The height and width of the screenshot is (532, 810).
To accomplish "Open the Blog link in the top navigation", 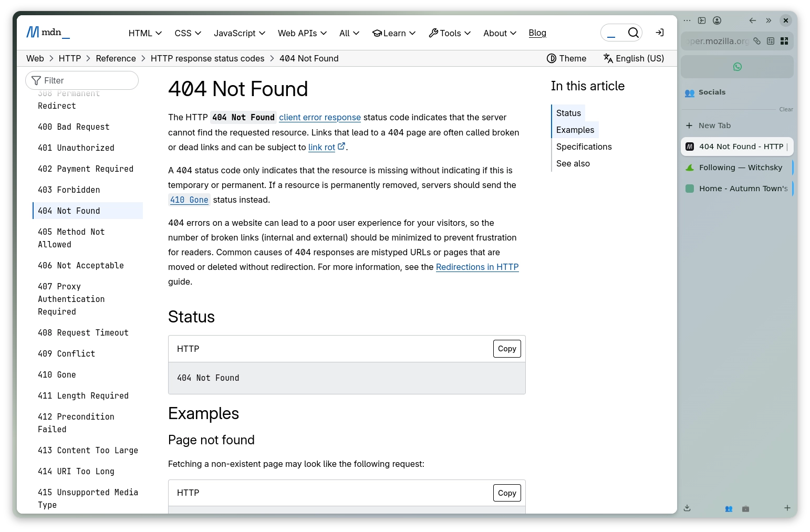I will point(537,33).
